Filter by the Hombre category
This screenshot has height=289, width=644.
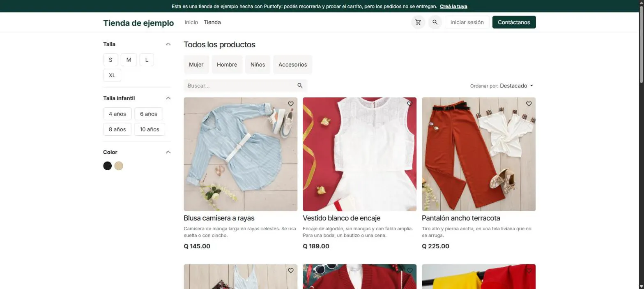227,65
